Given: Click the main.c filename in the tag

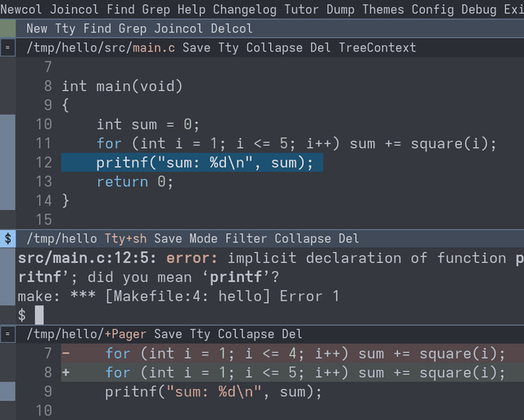Looking at the screenshot, I should pos(154,47).
